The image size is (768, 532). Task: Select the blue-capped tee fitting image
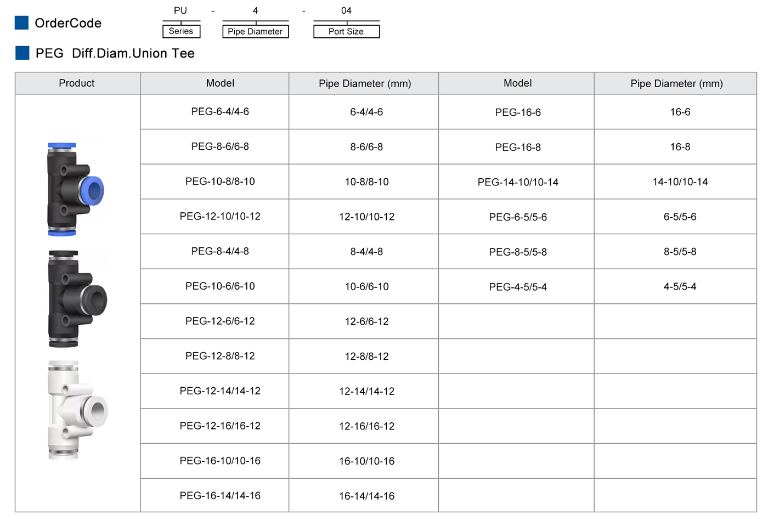[75, 189]
